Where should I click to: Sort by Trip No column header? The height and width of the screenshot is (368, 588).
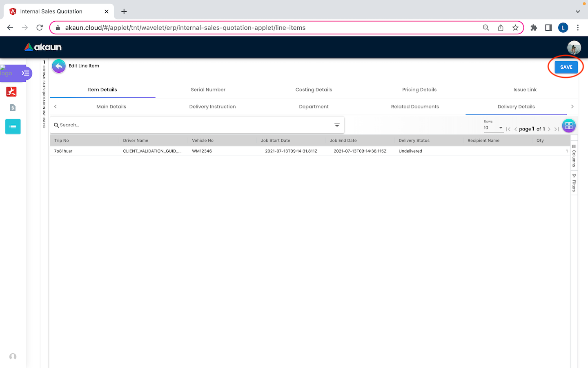click(x=62, y=141)
